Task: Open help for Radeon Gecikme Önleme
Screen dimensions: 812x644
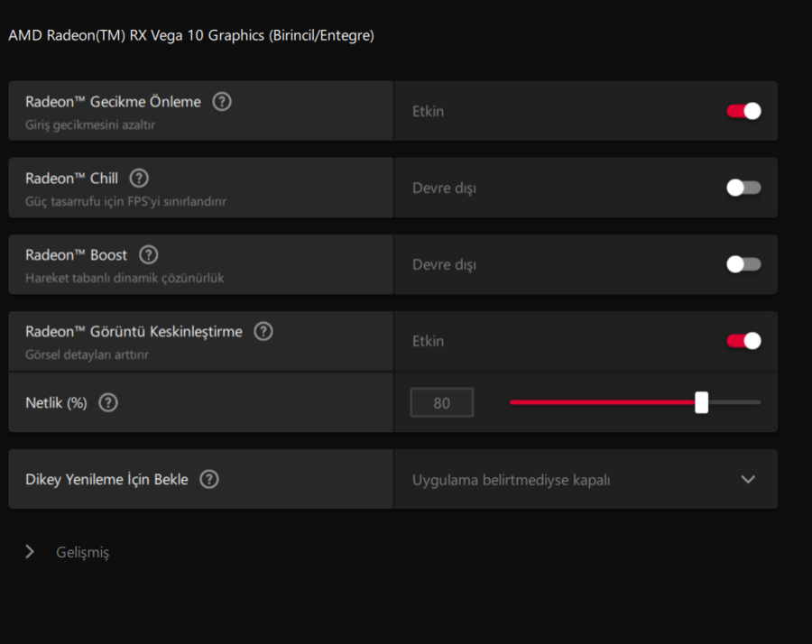Action: pyautogui.click(x=222, y=101)
